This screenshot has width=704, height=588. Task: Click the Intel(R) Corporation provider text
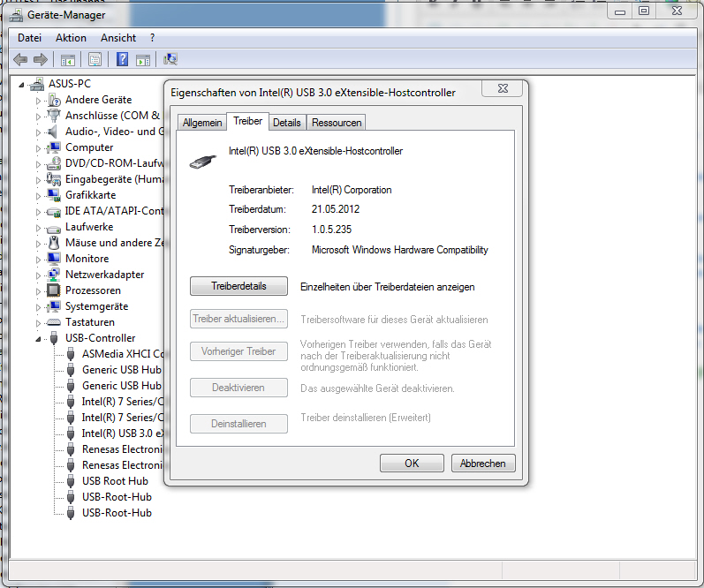pyautogui.click(x=352, y=190)
